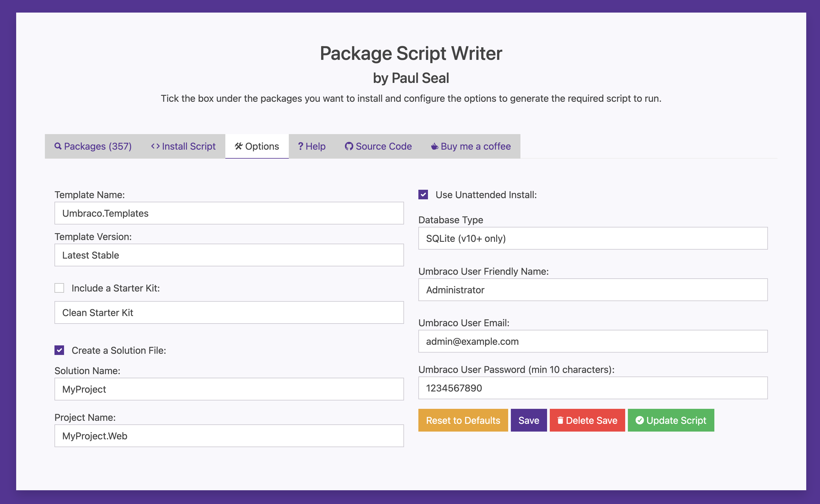Image resolution: width=820 pixels, height=504 pixels.
Task: Open the Database Type dropdown
Action: pyautogui.click(x=593, y=238)
